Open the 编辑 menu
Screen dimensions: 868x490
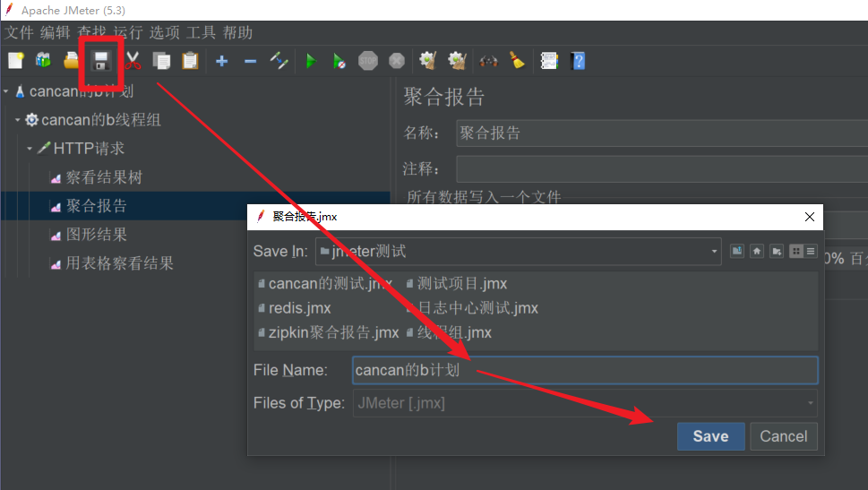tap(56, 32)
